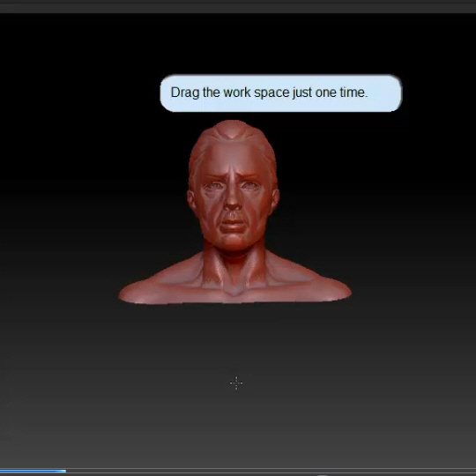Click the crosshair cursor below the bust
Image resolution: width=476 pixels, height=476 pixels.
click(236, 383)
